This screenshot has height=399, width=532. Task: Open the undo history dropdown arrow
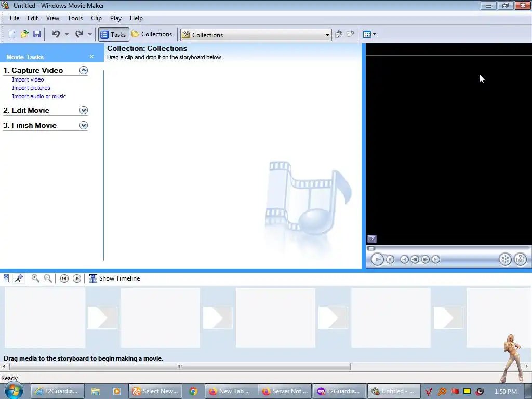(x=67, y=34)
